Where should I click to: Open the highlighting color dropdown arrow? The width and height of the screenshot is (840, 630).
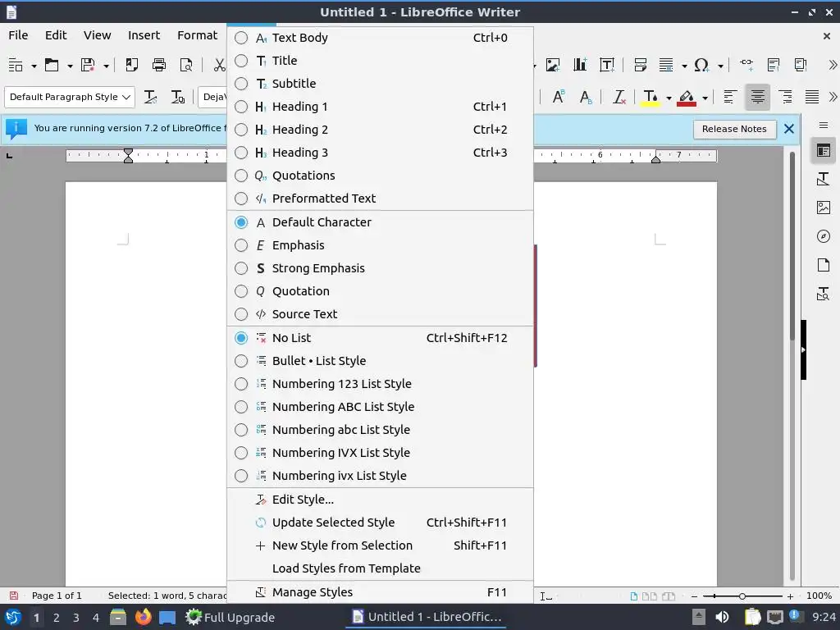669,98
